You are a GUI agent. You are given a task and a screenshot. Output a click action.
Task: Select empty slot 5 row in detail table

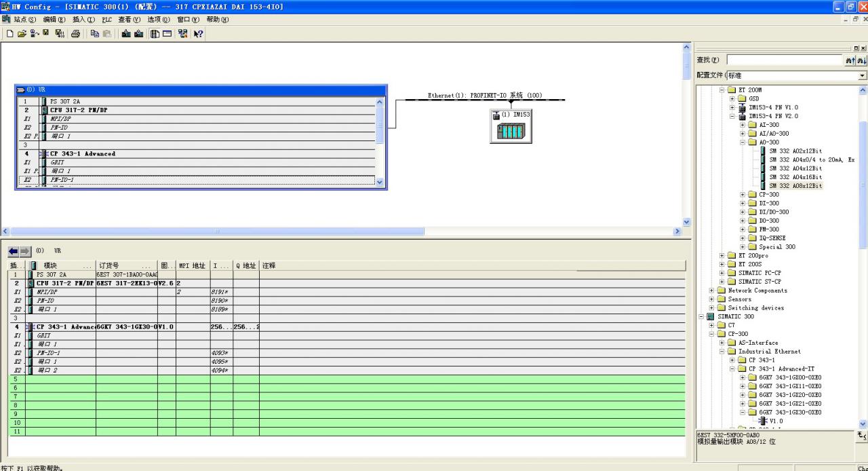pyautogui.click(x=347, y=379)
